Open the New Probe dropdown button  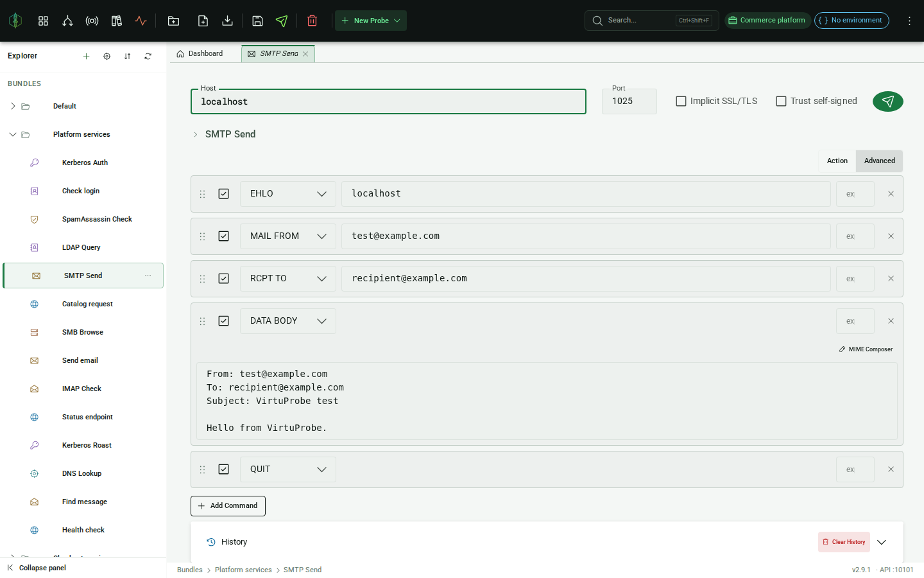point(371,21)
